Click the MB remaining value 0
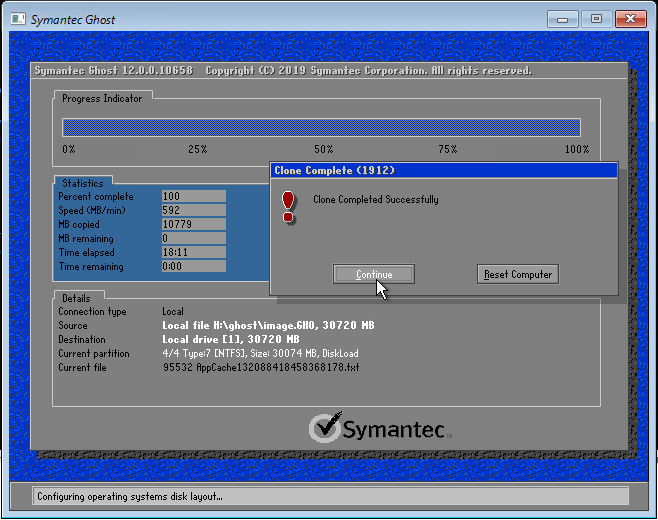 tap(193, 238)
